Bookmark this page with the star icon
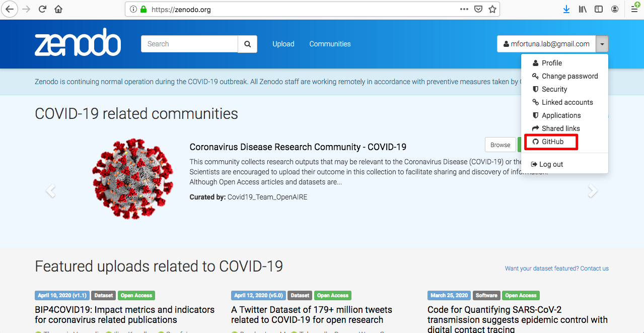This screenshot has height=333, width=644. tap(492, 9)
